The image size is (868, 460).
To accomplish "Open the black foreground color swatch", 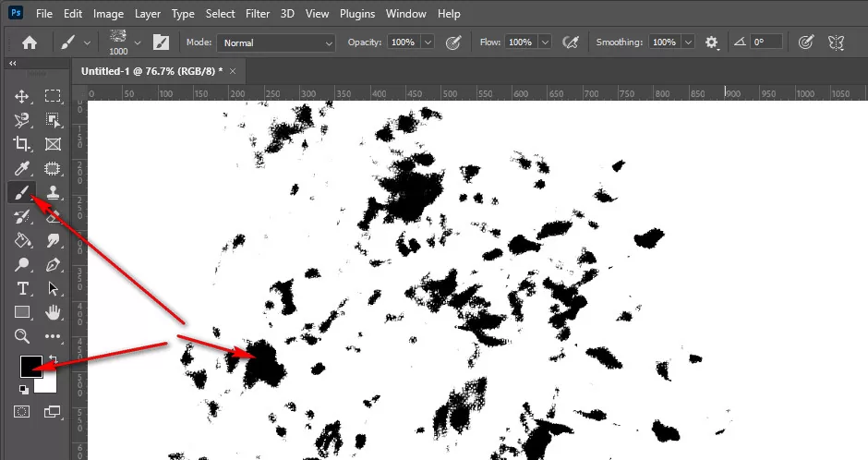I will coord(31,366).
